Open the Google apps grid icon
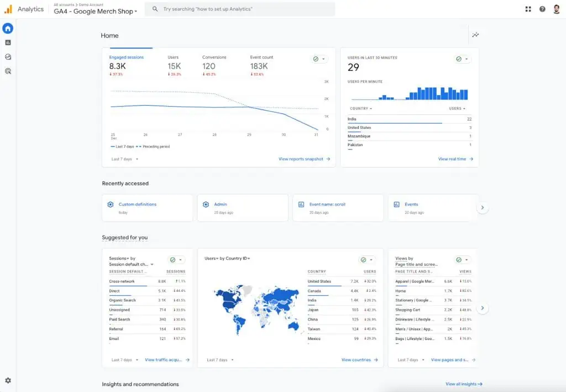The width and height of the screenshot is (566, 392). pyautogui.click(x=528, y=8)
